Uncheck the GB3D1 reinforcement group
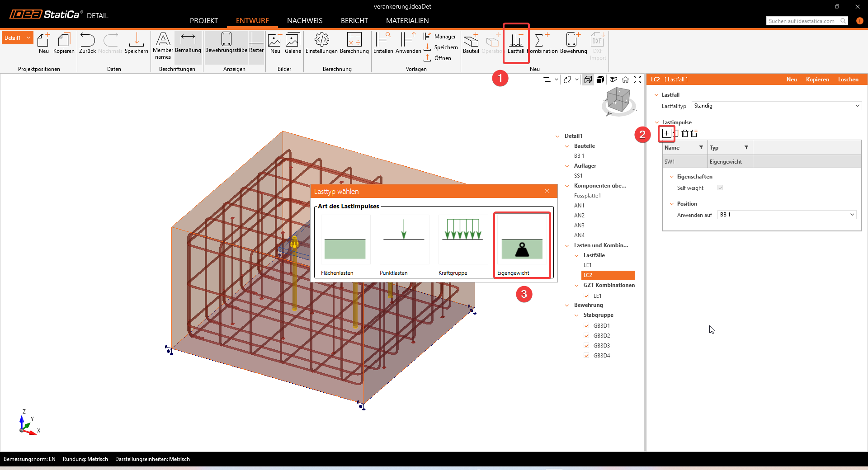The width and height of the screenshot is (868, 470). pyautogui.click(x=586, y=326)
